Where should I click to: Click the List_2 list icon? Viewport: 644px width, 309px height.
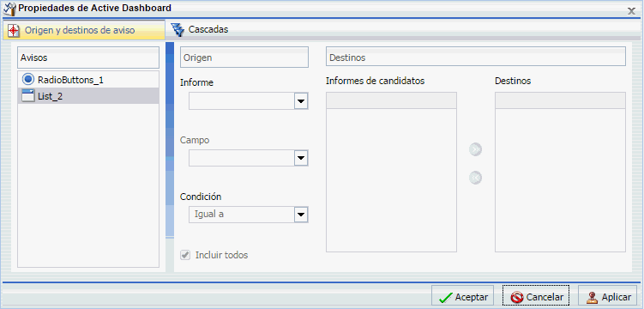point(28,96)
